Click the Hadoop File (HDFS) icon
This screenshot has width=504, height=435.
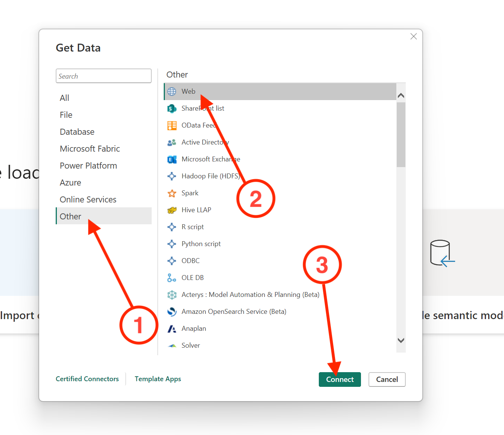[x=172, y=176]
